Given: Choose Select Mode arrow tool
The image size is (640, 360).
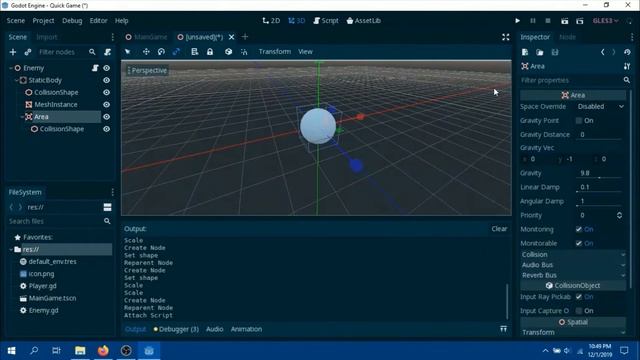Looking at the screenshot, I should point(128,52).
